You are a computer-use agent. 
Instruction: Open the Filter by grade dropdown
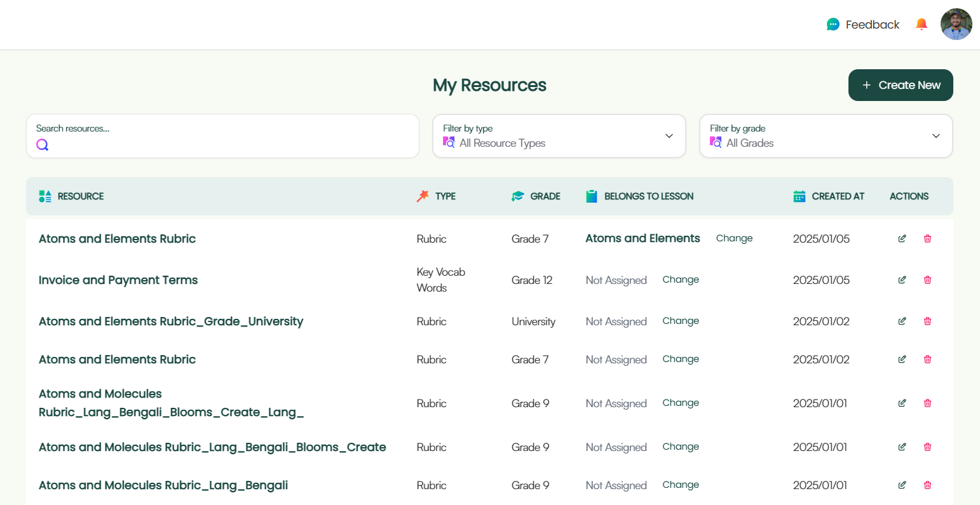click(826, 136)
